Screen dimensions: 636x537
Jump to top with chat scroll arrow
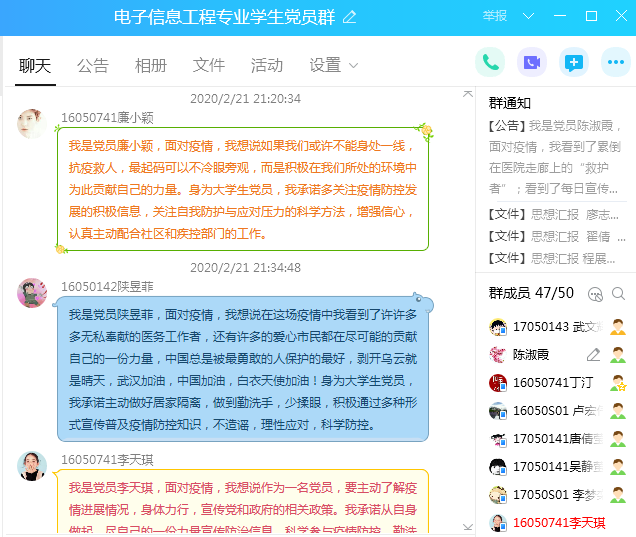pos(467,93)
